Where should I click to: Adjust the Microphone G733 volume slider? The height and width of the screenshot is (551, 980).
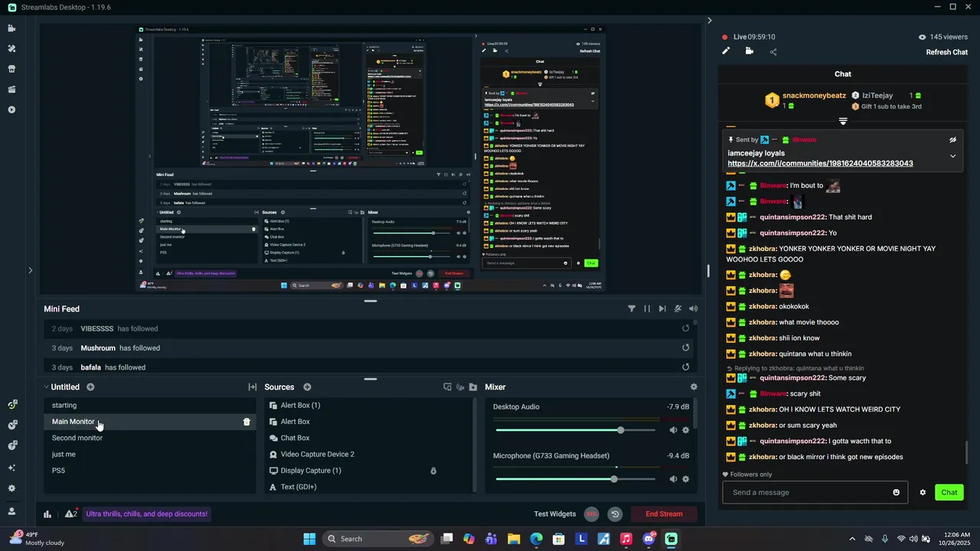614,479
